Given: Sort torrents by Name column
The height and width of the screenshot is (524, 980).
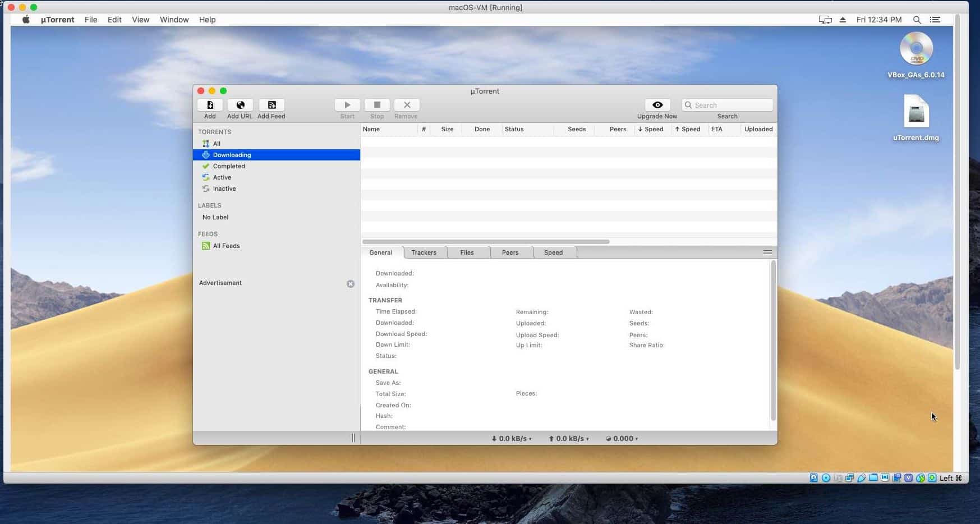Looking at the screenshot, I should (x=389, y=129).
